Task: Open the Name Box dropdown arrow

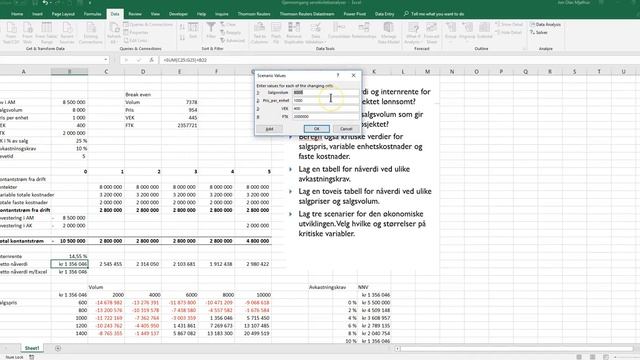Action: coord(106,60)
